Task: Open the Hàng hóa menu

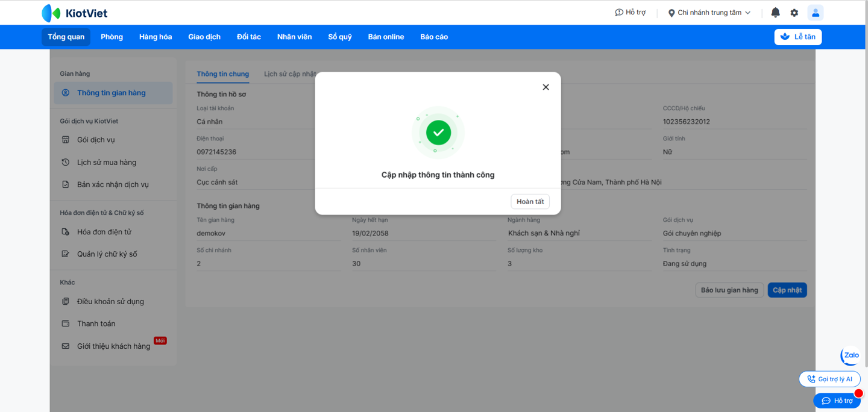Action: (x=156, y=37)
